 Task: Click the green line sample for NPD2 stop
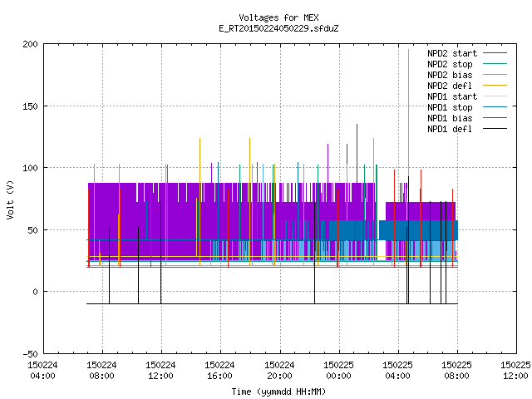pos(495,64)
